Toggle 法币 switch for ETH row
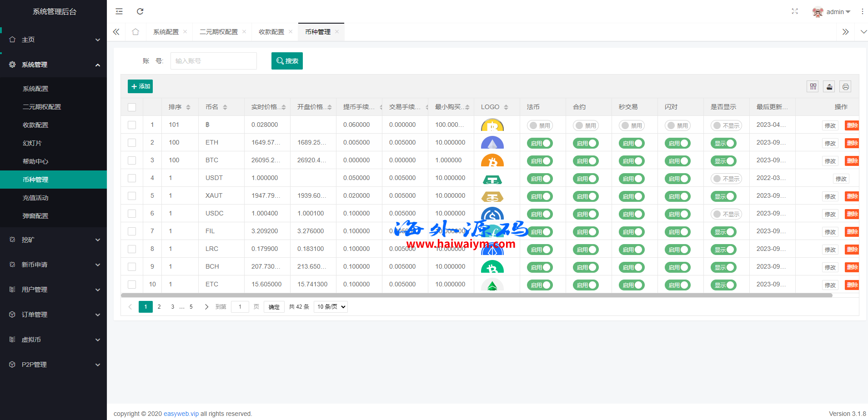Image resolution: width=868 pixels, height=420 pixels. [540, 143]
